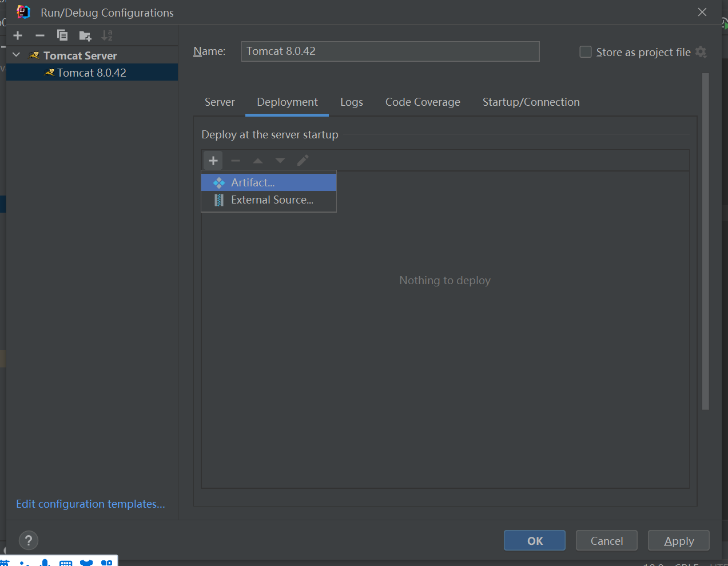The image size is (728, 566).
Task: Switch to the Server tab
Action: [x=220, y=102]
